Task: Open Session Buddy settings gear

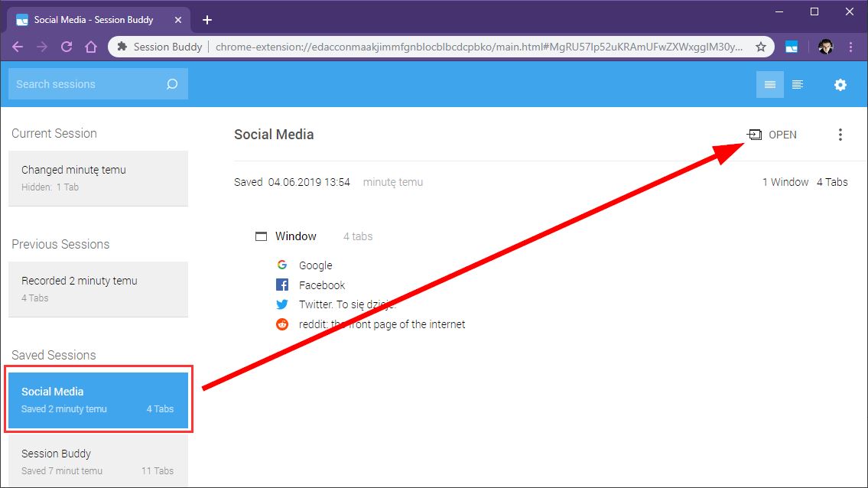Action: click(x=840, y=85)
